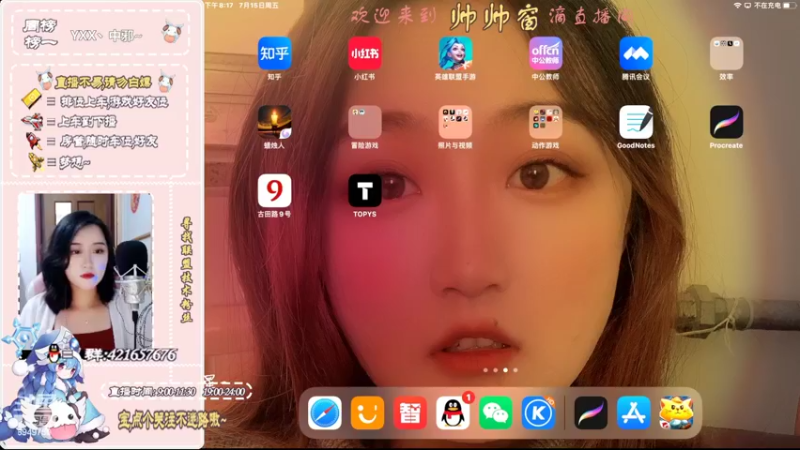Click the 梦想~ line in overlay
Viewport: 800px width, 450px height.
(74, 162)
